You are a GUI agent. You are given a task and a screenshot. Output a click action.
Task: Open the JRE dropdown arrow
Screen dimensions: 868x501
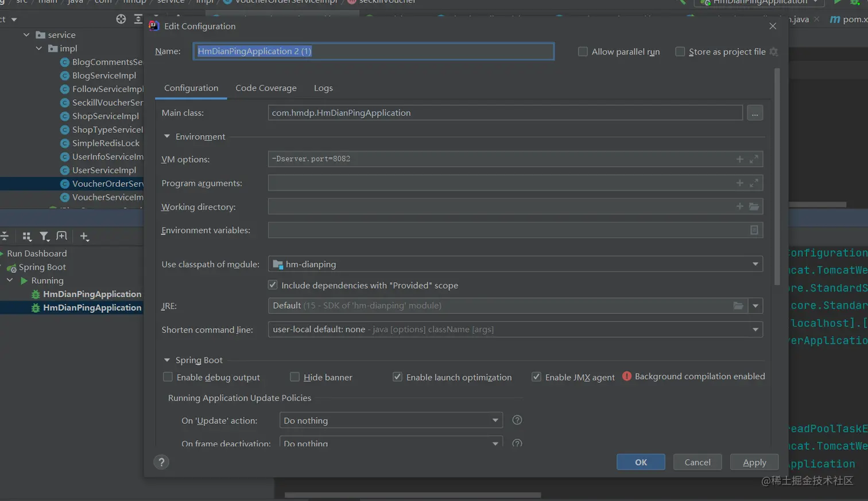point(755,306)
